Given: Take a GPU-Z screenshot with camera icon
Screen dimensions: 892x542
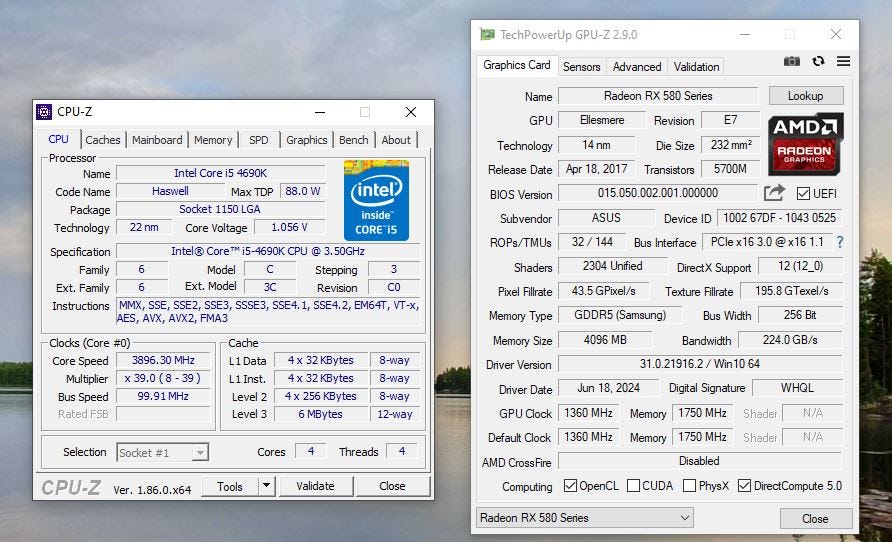Looking at the screenshot, I should coord(792,61).
